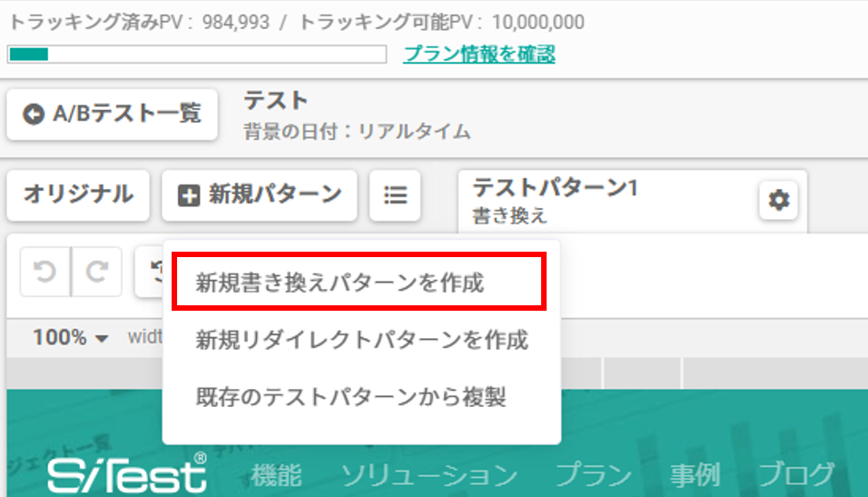
Task: Open 機能 in the site navigation
Action: coord(276,475)
